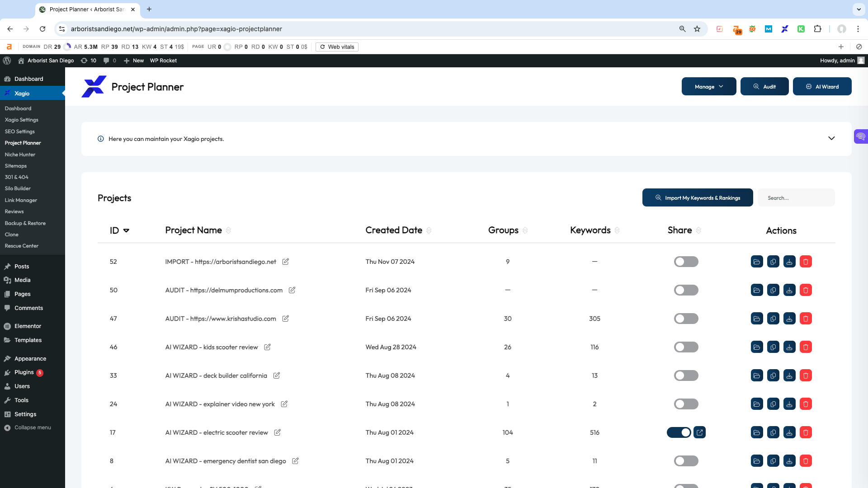Image resolution: width=868 pixels, height=488 pixels.
Task: Delete the kids scooter review project
Action: pyautogui.click(x=806, y=347)
